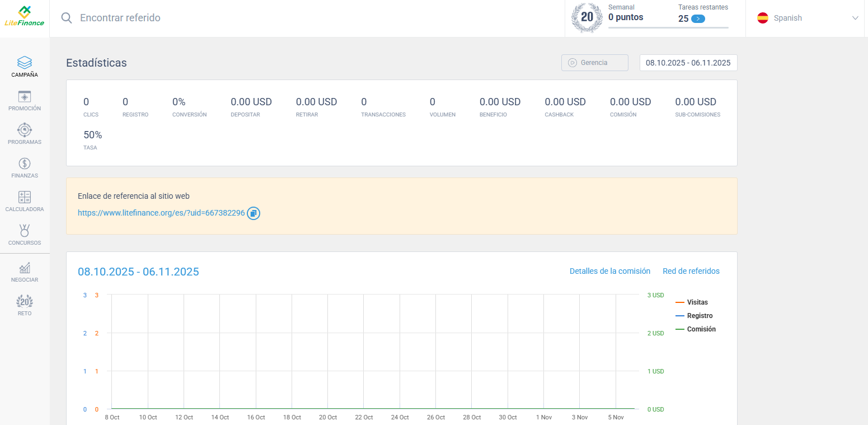
Task: Click the laurel wreath 20 badge
Action: click(587, 17)
